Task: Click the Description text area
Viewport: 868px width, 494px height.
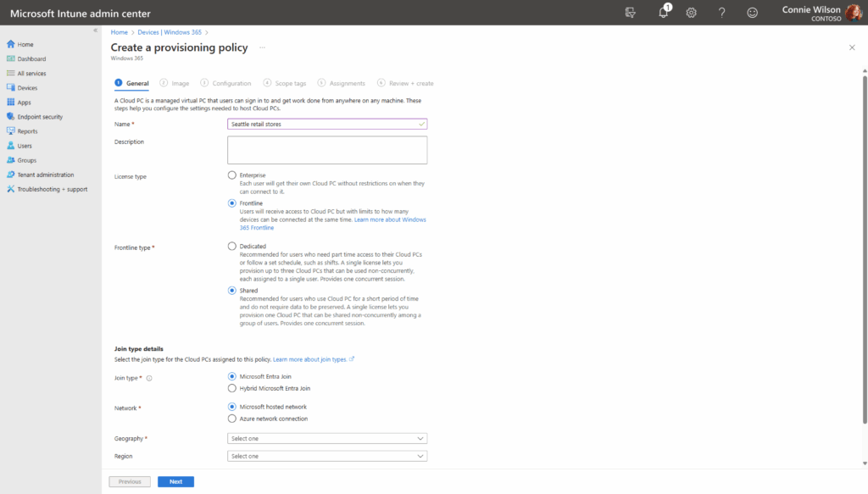Action: pos(327,150)
